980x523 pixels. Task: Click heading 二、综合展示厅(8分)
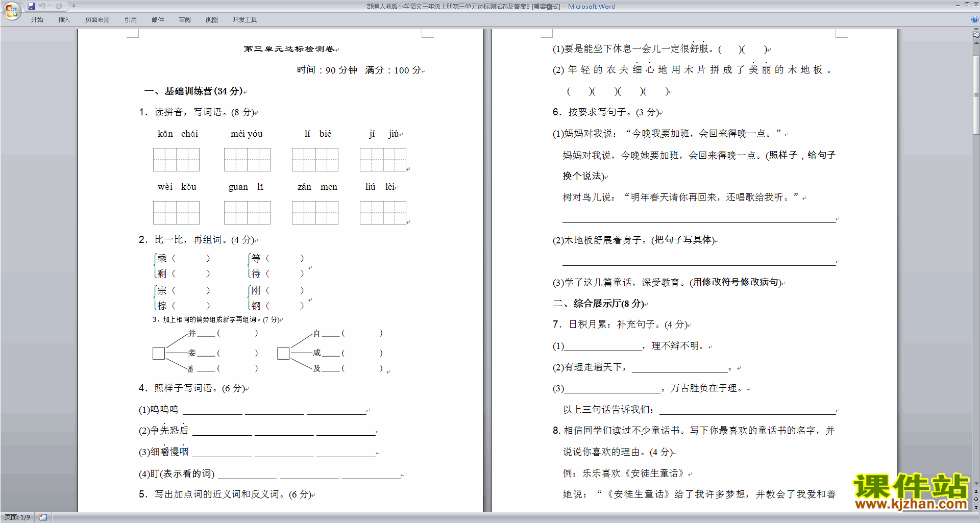[x=599, y=304]
